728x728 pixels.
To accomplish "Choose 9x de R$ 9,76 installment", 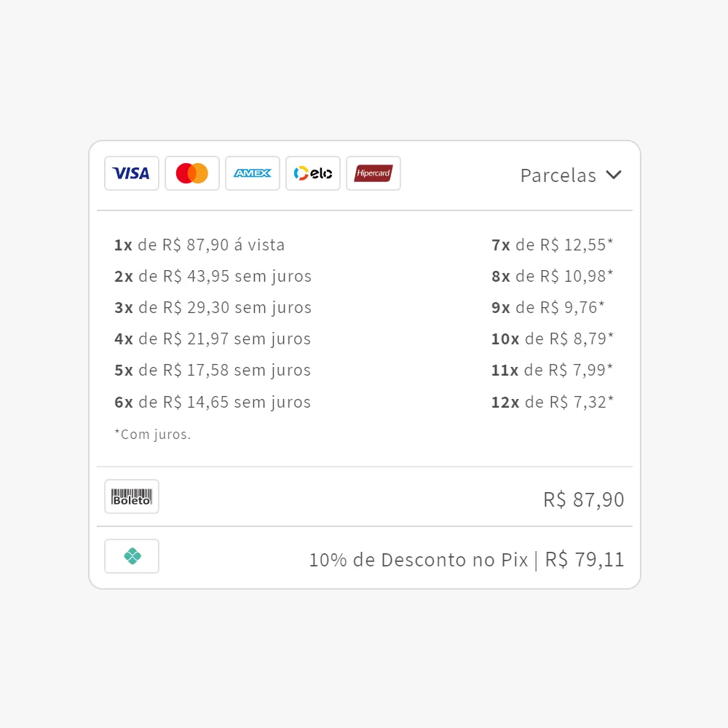I will click(548, 307).
